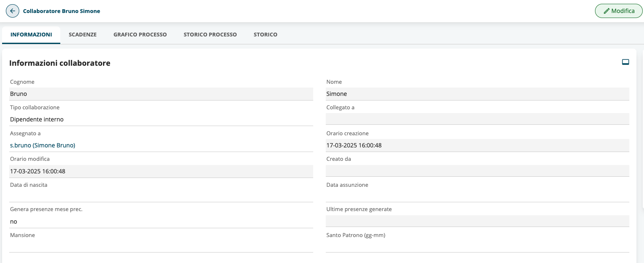644x263 pixels.
Task: Open the Scadenze tab
Action: pyautogui.click(x=83, y=35)
